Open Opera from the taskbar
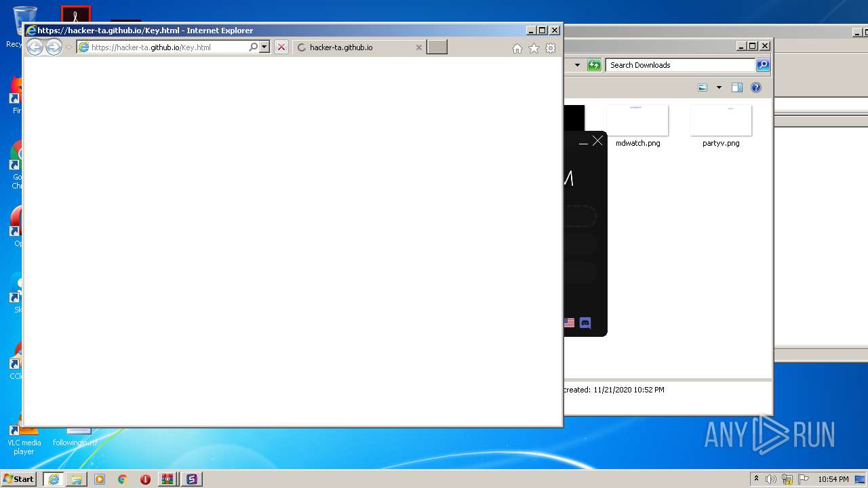The width and height of the screenshot is (868, 488). click(x=145, y=479)
